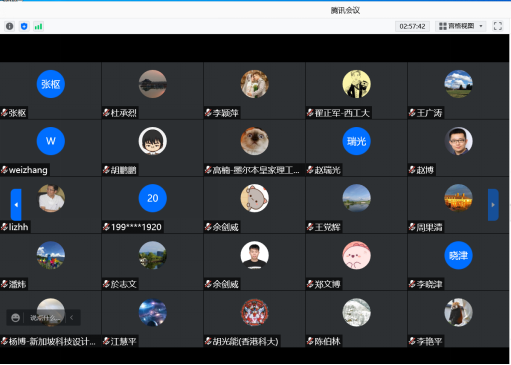The width and height of the screenshot is (511, 365).
Task: Select 赵瑞光 blue 瑞光 avatar
Action: (x=357, y=141)
